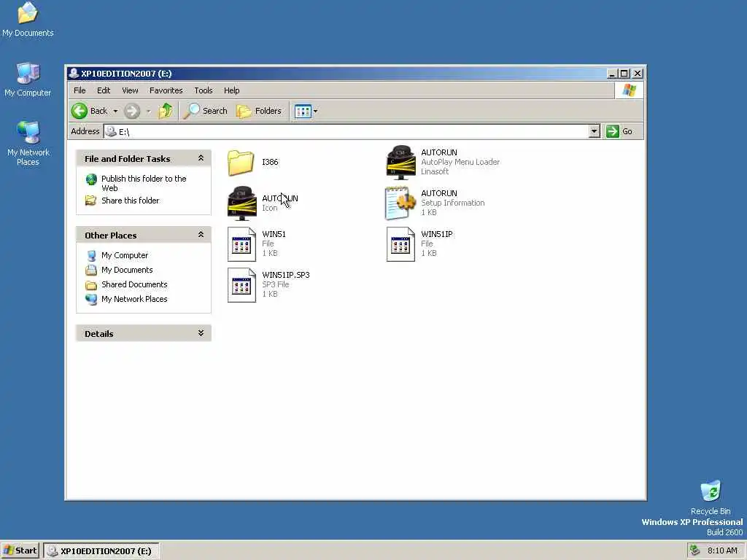Image resolution: width=747 pixels, height=560 pixels.
Task: Click the XP10EDITION2007 (E:) taskbar button
Action: pos(101,551)
